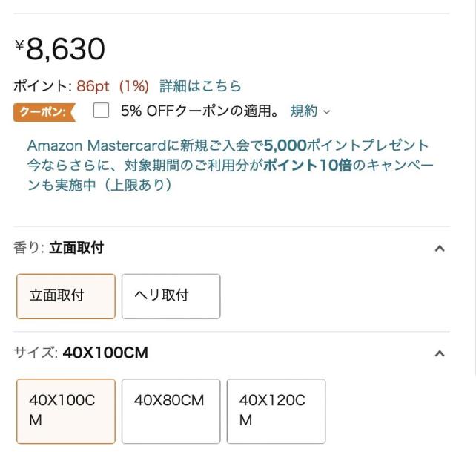476x452 pixels.
Task: Collapse the 香り section with its chevron
Action: tap(439, 249)
